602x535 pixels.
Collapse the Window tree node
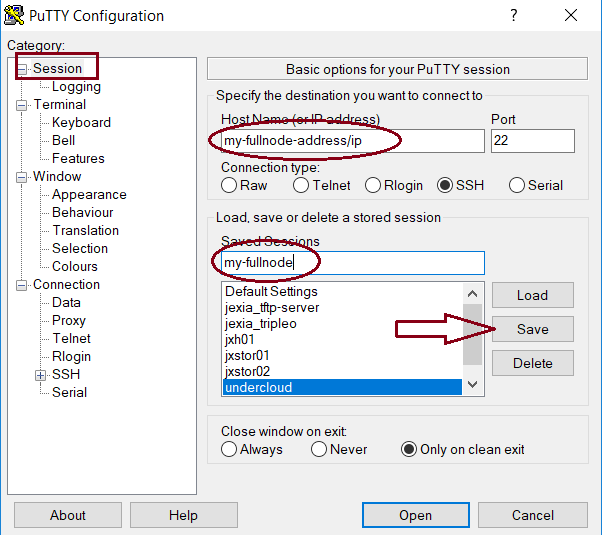(22, 177)
